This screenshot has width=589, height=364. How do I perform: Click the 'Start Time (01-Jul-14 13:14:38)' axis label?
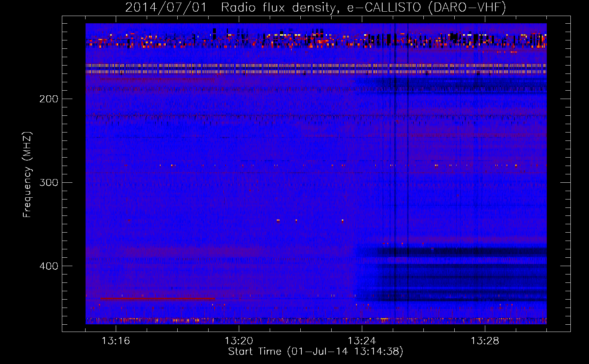316,352
